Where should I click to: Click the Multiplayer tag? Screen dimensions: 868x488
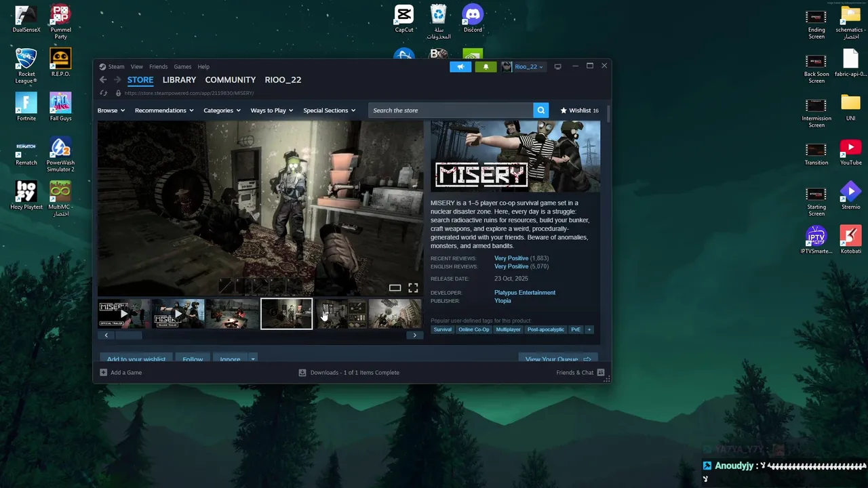(x=508, y=329)
